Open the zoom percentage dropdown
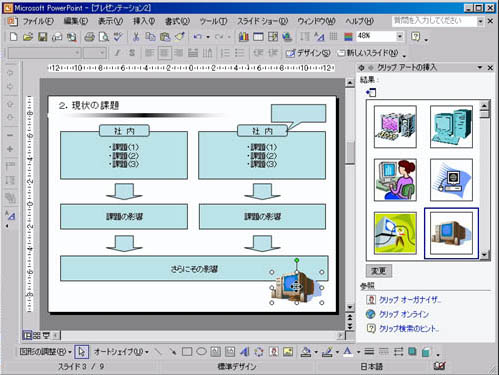This screenshot has height=375, width=499. 400,36
